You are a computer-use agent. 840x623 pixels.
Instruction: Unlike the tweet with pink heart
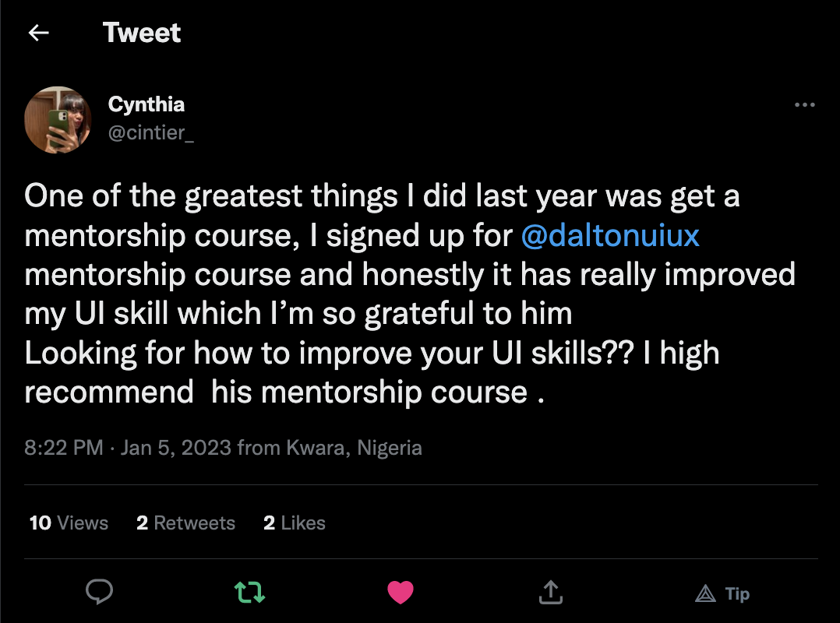click(401, 592)
